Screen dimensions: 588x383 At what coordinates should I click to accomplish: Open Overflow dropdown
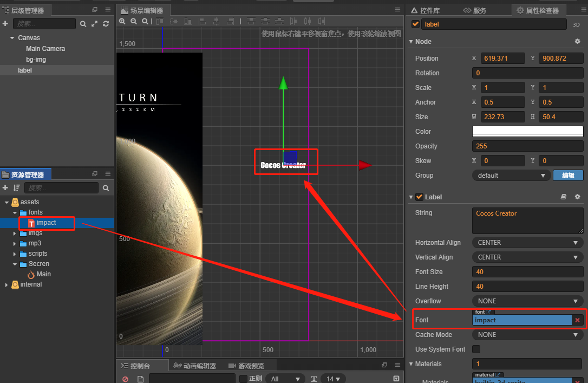pos(527,301)
